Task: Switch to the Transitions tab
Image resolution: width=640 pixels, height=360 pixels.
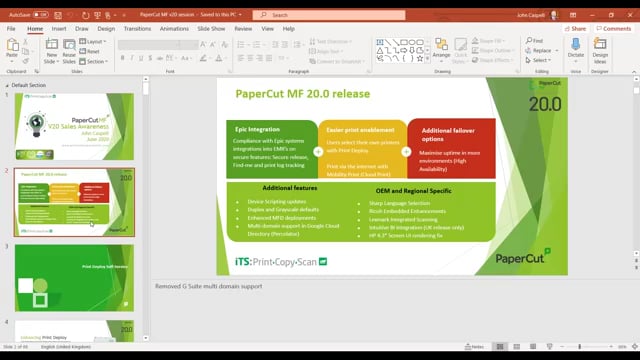Action: (x=137, y=29)
